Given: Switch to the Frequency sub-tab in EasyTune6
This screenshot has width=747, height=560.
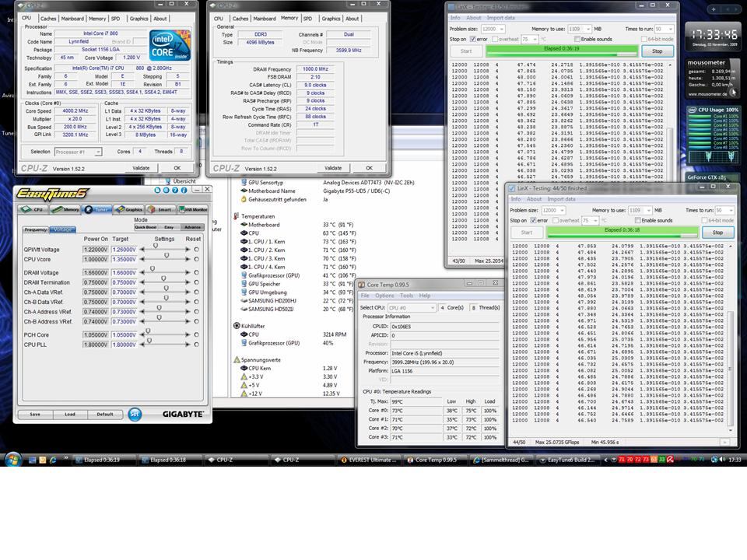Looking at the screenshot, I should (36, 229).
